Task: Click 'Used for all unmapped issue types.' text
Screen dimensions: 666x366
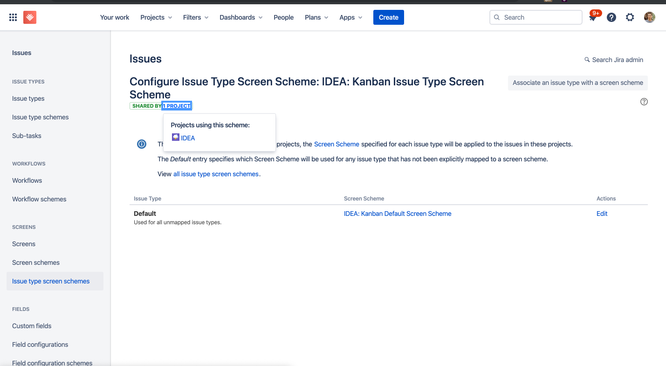Action: point(178,222)
